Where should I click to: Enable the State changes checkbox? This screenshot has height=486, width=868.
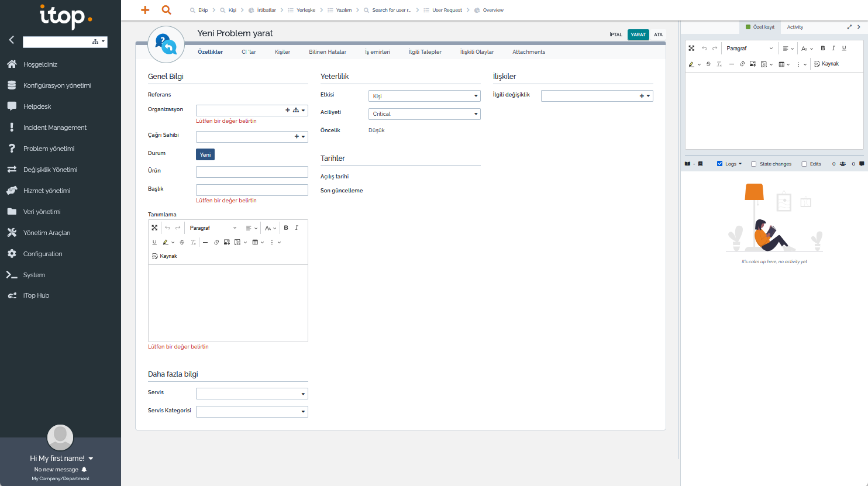754,164
